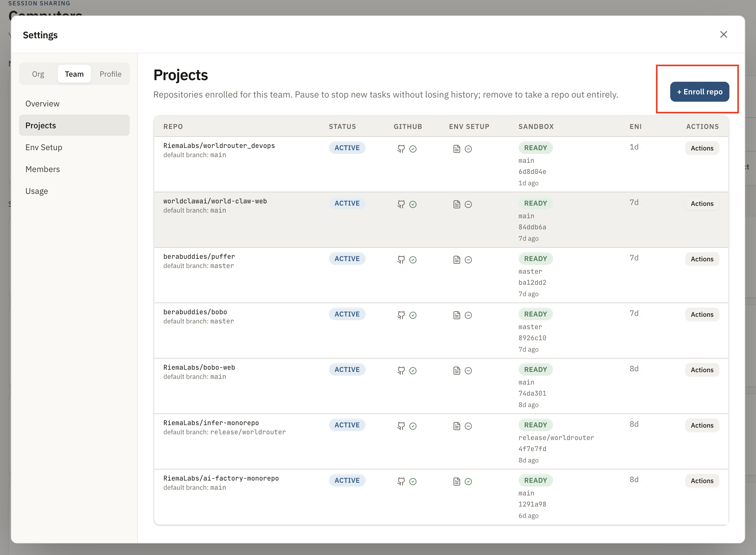Click the env setup minus-circle icon for berabuddies/bobo

pyautogui.click(x=468, y=315)
